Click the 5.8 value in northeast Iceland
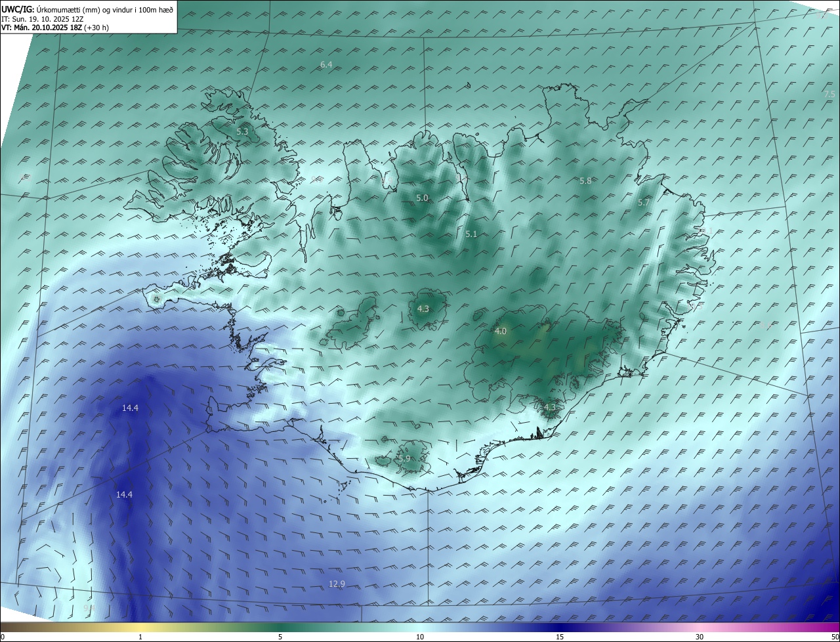The image size is (840, 642). pyautogui.click(x=585, y=181)
